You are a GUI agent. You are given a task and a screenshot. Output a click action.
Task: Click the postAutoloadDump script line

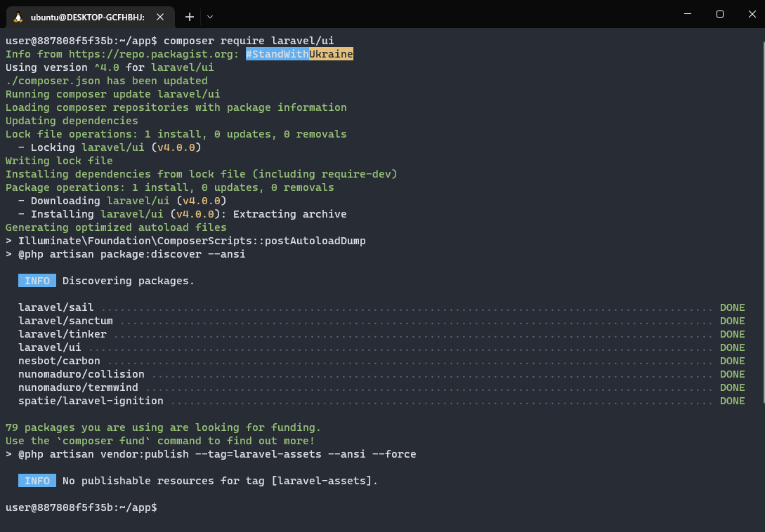[185, 241]
